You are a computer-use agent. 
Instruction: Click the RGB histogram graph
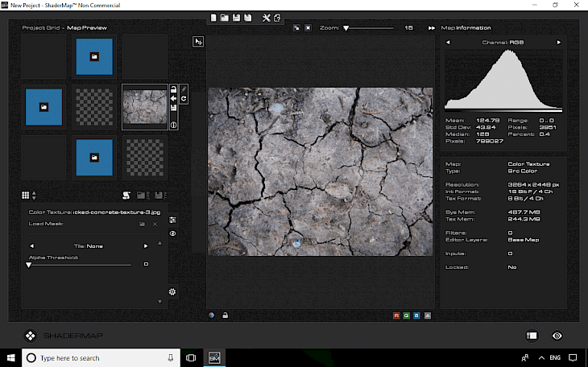(x=503, y=80)
